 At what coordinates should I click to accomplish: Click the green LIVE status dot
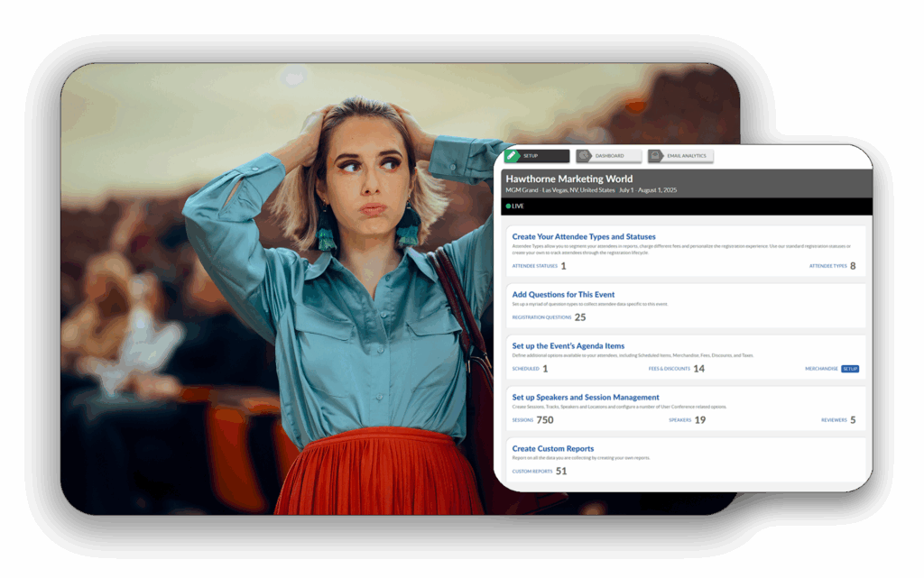[x=509, y=206]
